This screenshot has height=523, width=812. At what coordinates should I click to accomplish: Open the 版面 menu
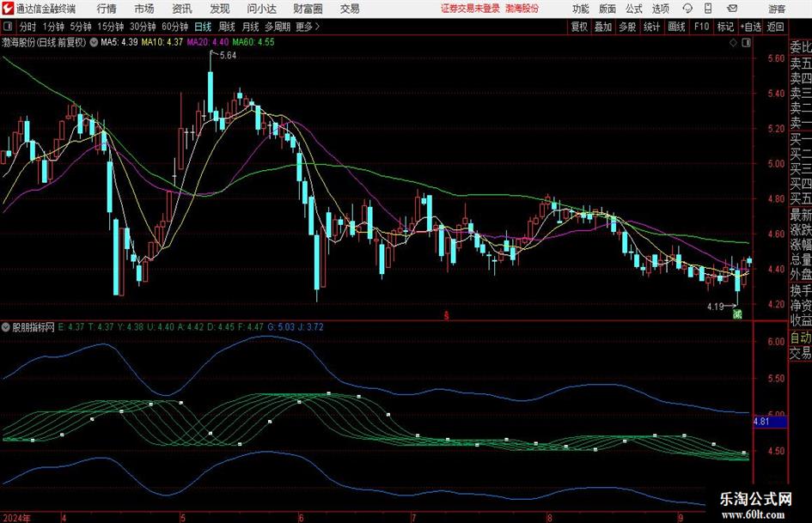607,9
